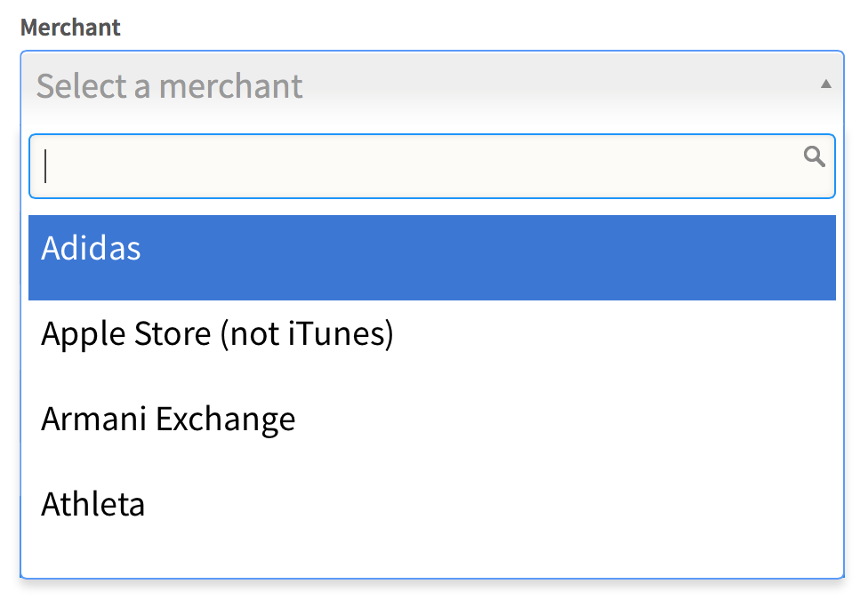
Task: Click the 'Merchant' field label
Action: pos(70,28)
